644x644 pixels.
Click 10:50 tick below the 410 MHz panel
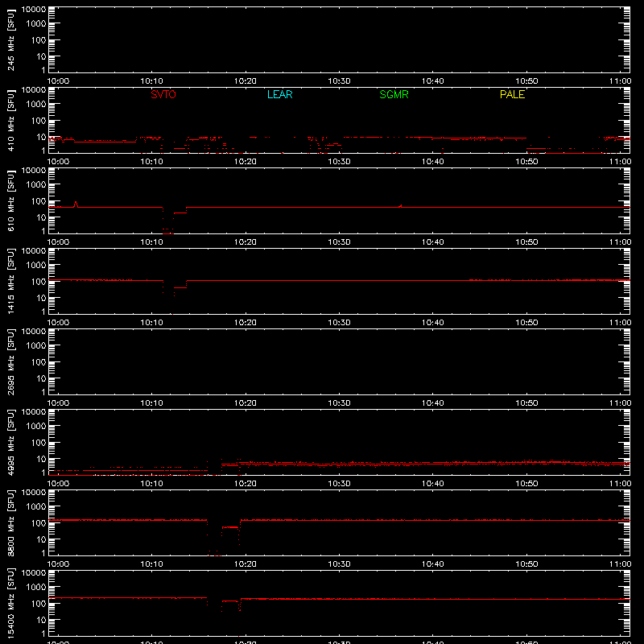tap(526, 162)
